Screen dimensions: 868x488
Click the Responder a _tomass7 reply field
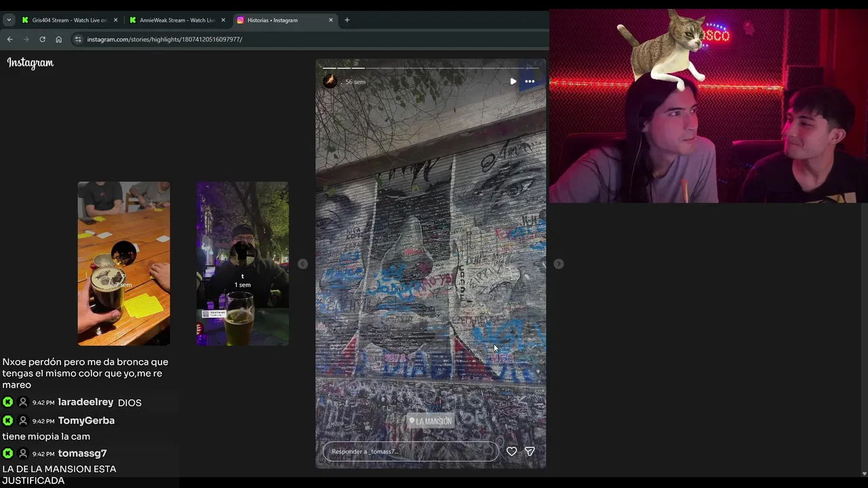pyautogui.click(x=411, y=451)
